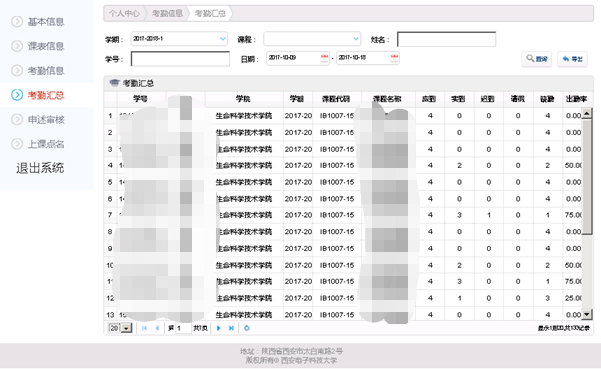The height and width of the screenshot is (369, 601).
Task: Open calendar picker for the start date
Action: click(324, 58)
